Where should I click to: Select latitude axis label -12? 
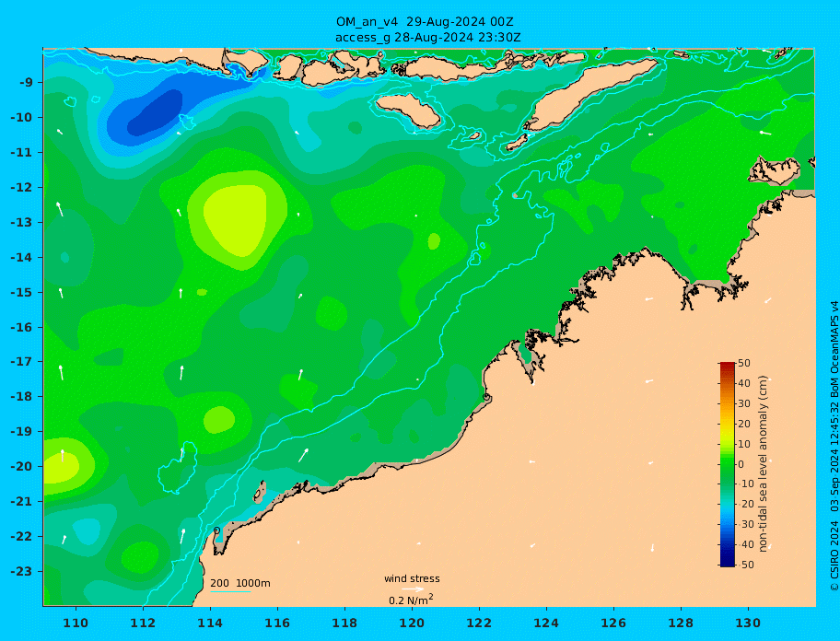pyautogui.click(x=21, y=188)
